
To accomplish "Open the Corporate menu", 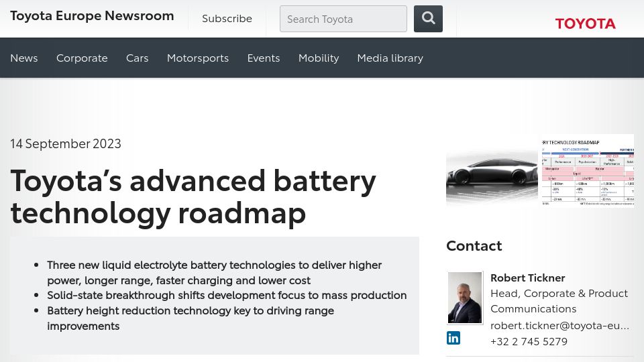I will [82, 58].
